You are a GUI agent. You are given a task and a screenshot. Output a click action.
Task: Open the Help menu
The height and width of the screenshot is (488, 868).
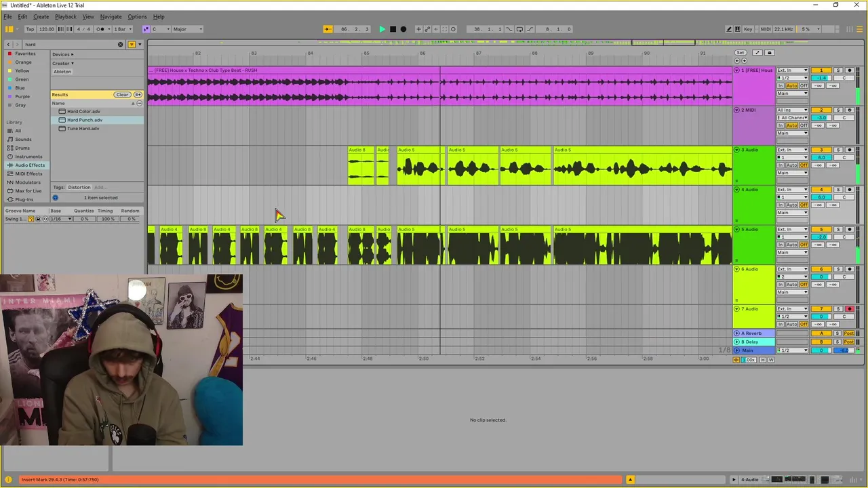[x=159, y=16]
